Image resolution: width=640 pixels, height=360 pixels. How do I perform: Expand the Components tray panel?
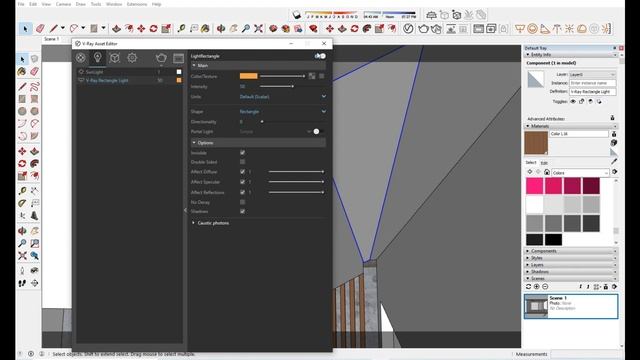tap(571, 251)
